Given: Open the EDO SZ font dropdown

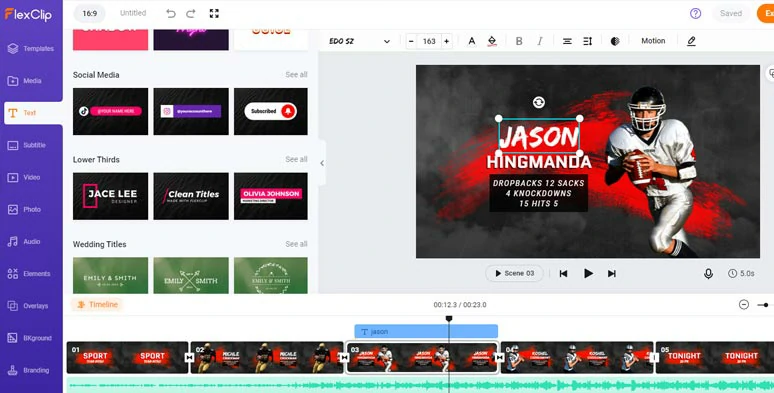Looking at the screenshot, I should [x=359, y=41].
